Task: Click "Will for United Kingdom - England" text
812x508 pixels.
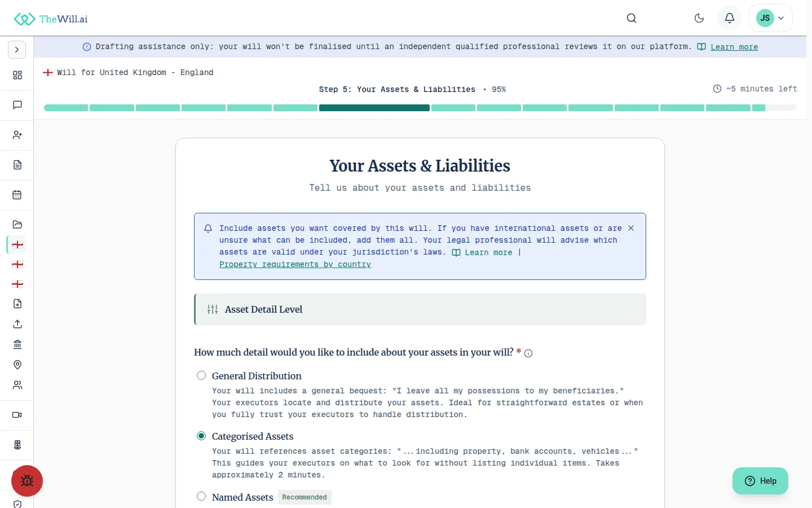Action: (135, 72)
